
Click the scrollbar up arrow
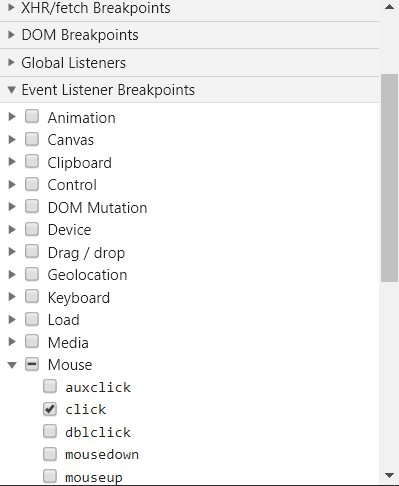click(x=389, y=7)
